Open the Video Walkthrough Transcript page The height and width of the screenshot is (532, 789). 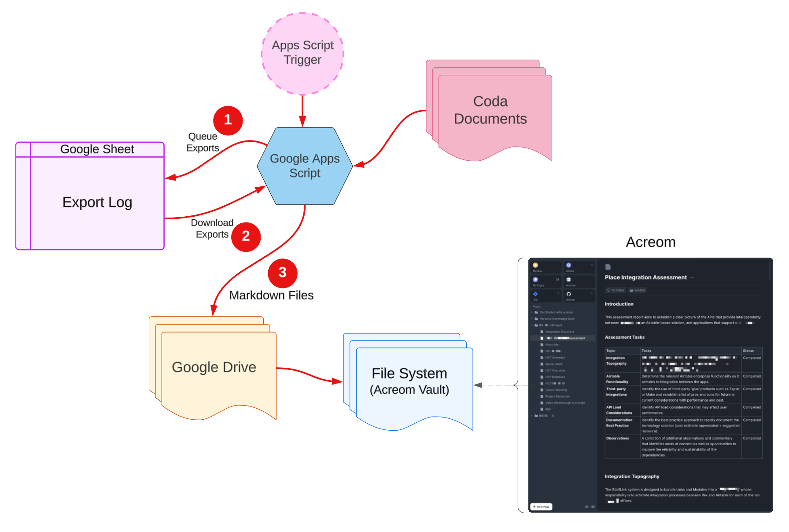565,403
